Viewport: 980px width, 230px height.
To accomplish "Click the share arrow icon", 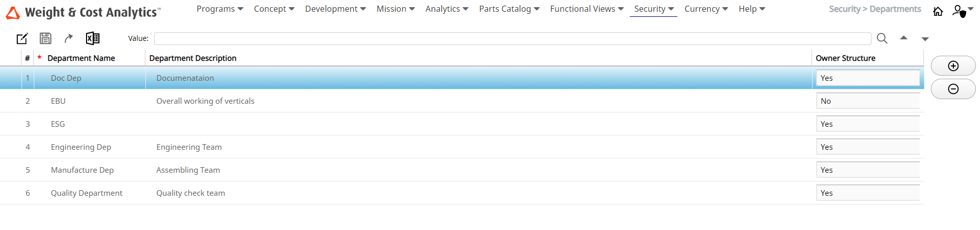I will point(69,38).
